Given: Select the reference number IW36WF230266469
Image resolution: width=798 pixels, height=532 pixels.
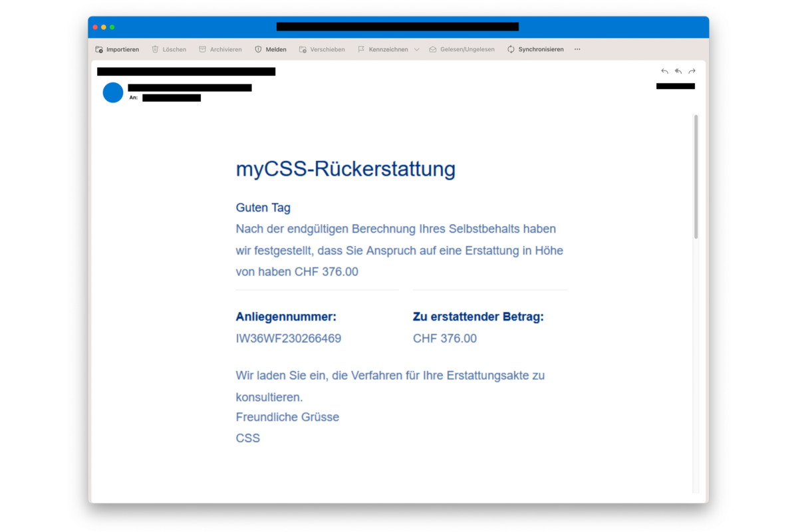Looking at the screenshot, I should point(289,338).
